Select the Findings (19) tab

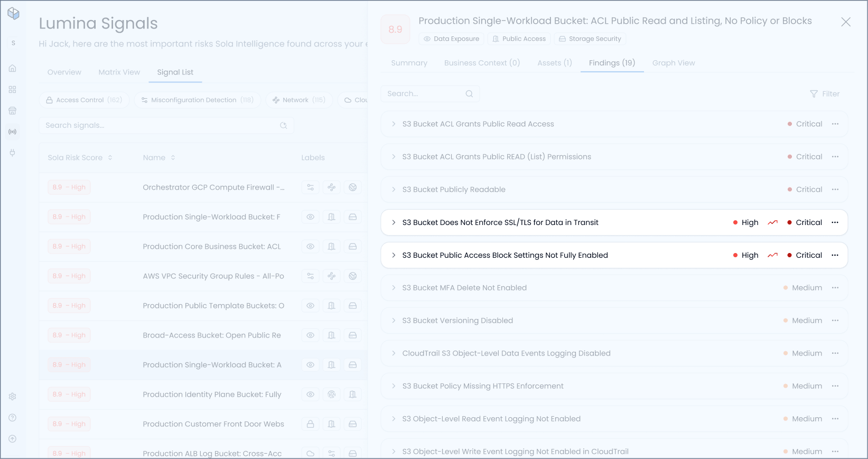[612, 63]
